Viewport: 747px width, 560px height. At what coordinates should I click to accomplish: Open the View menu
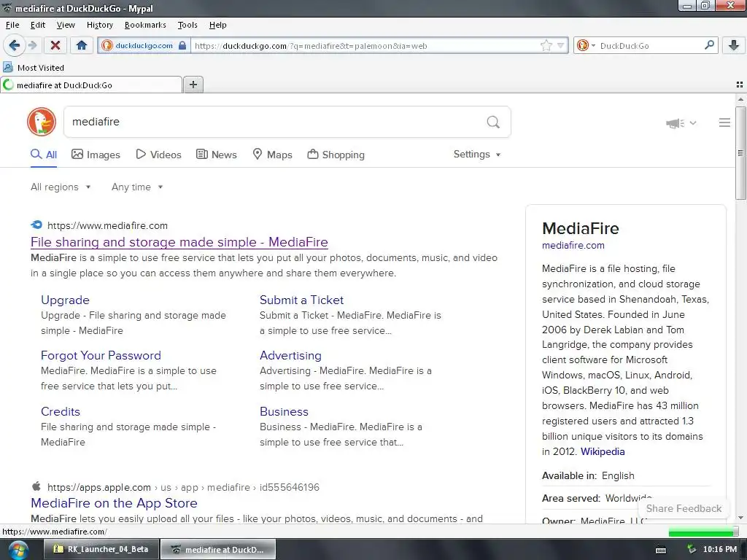[x=65, y=25]
